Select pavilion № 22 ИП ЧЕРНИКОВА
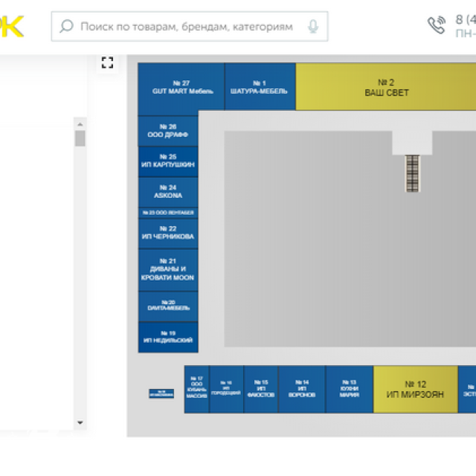The width and height of the screenshot is (476, 476). click(x=168, y=233)
